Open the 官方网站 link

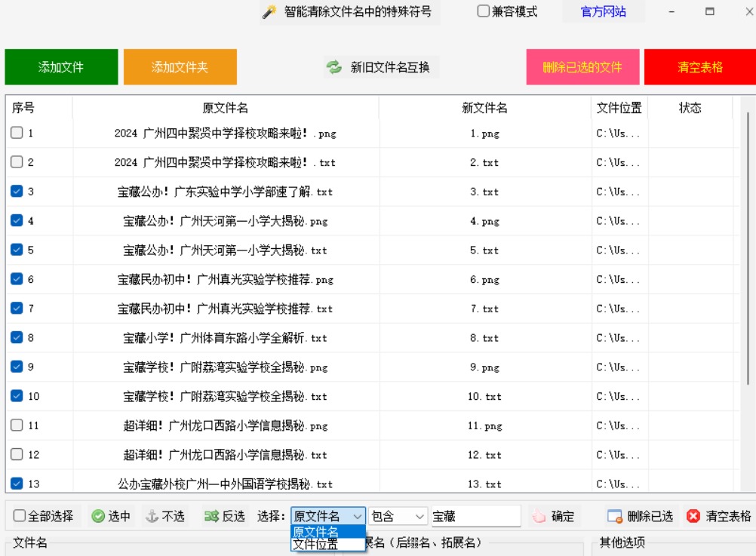(x=603, y=11)
